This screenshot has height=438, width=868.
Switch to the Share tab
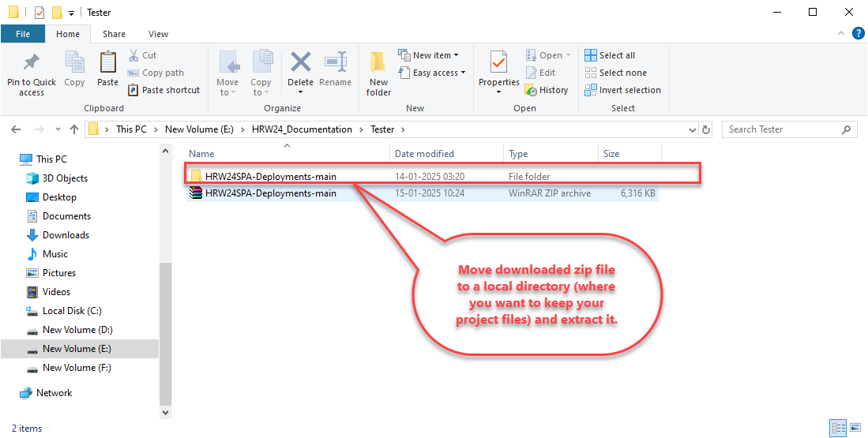[114, 34]
